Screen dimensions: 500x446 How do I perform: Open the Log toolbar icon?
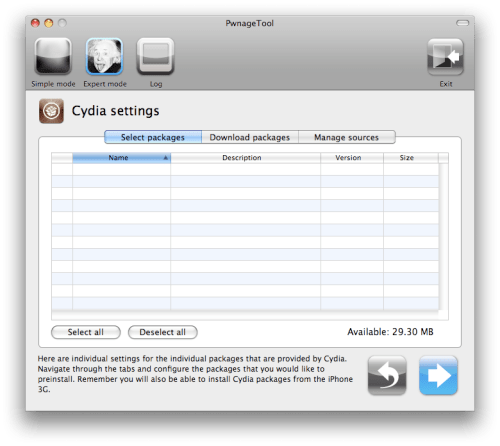155,56
